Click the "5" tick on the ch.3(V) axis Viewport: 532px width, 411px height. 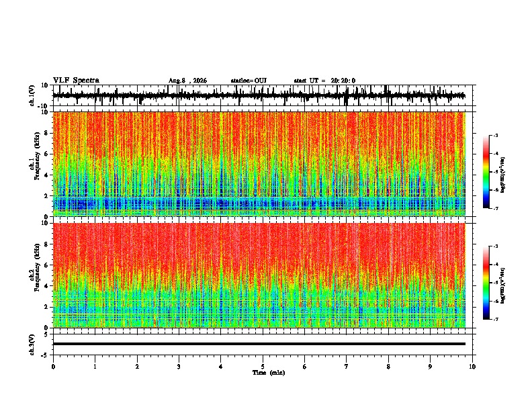click(x=46, y=334)
